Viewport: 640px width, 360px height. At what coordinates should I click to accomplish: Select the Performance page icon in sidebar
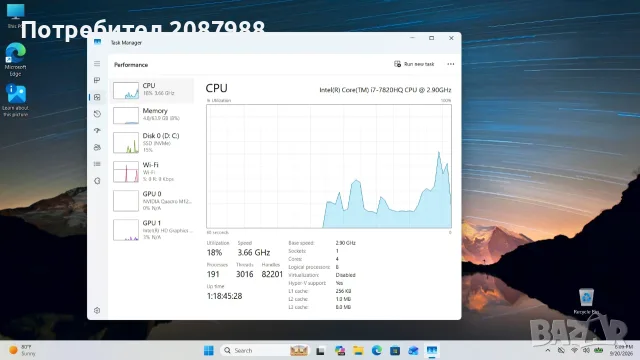[97, 97]
